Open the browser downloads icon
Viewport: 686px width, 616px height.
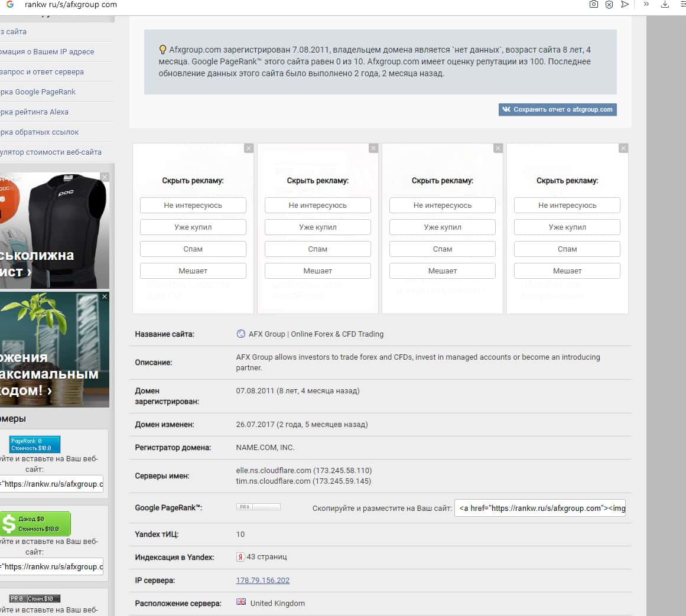click(665, 5)
